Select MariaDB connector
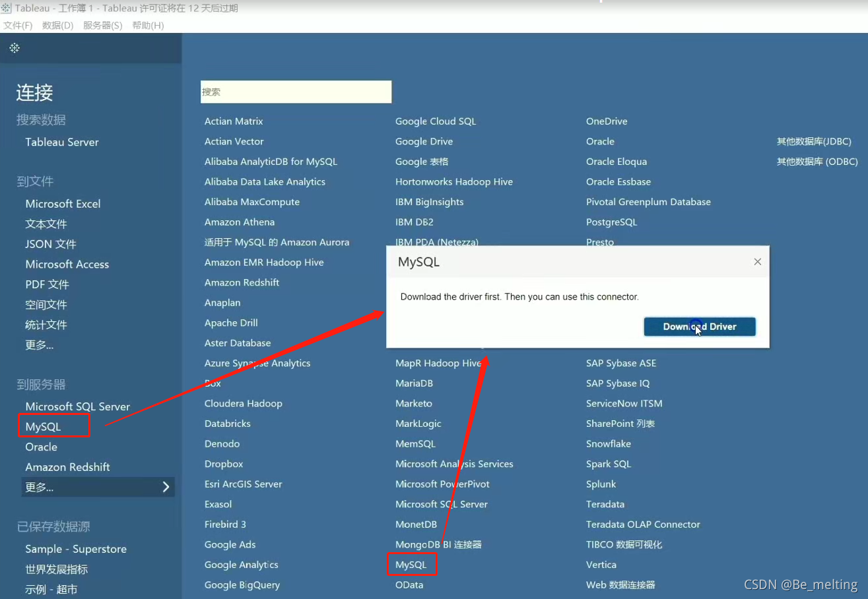 click(415, 383)
